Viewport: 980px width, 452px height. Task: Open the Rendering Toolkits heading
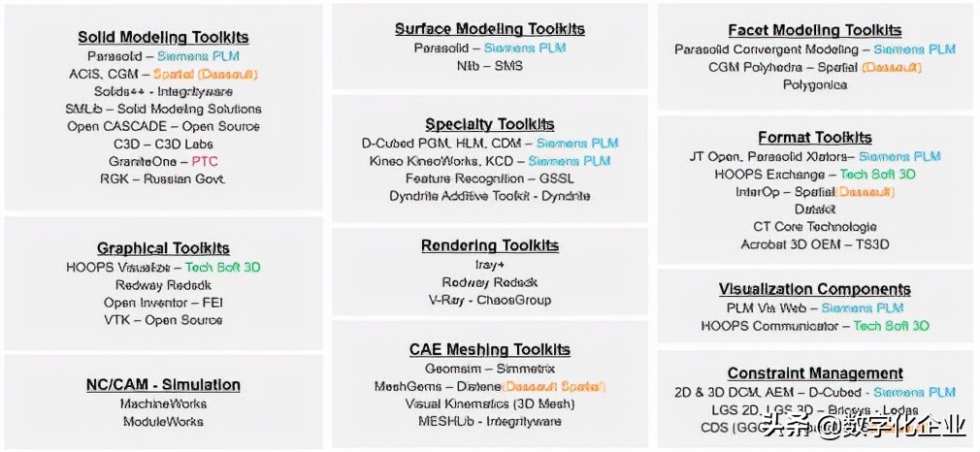[x=490, y=245]
